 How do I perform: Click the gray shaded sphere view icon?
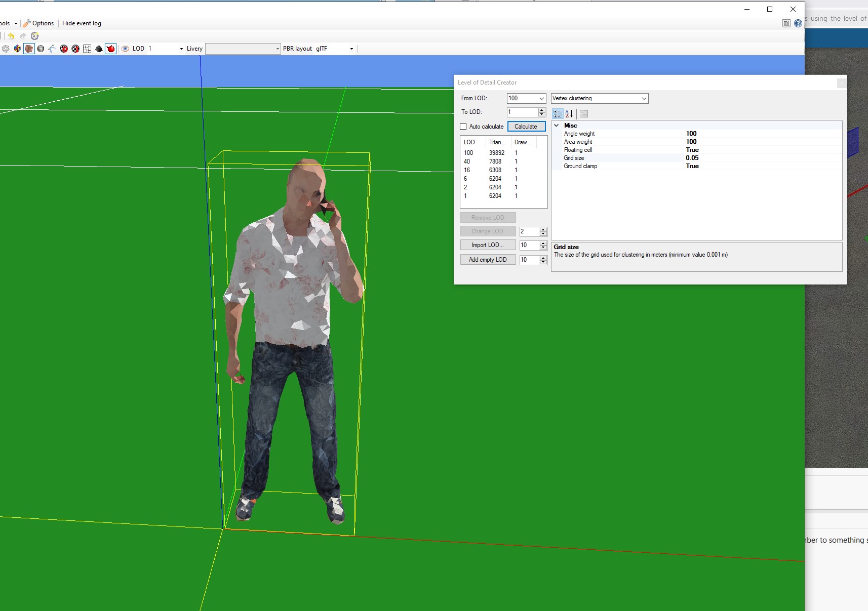pos(41,49)
